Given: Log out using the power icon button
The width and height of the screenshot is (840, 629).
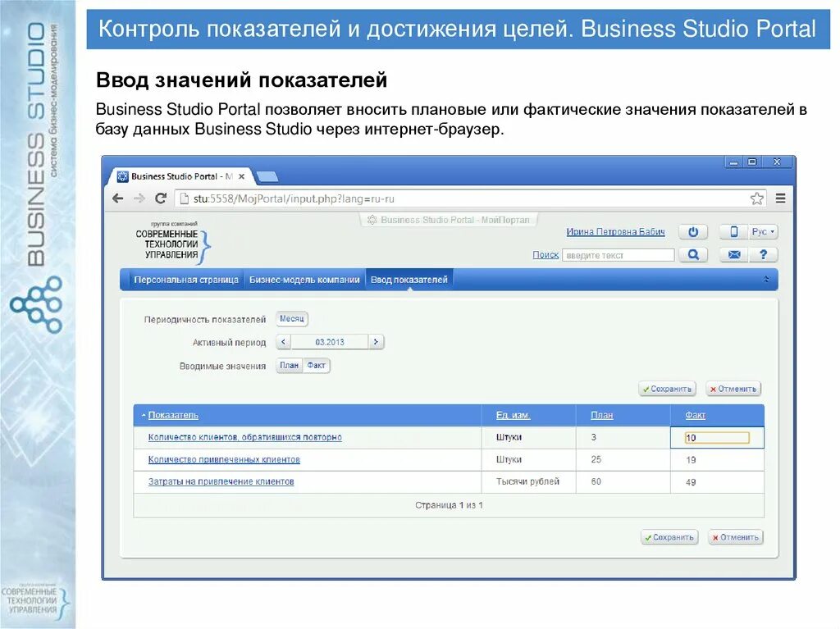Looking at the screenshot, I should point(693,232).
